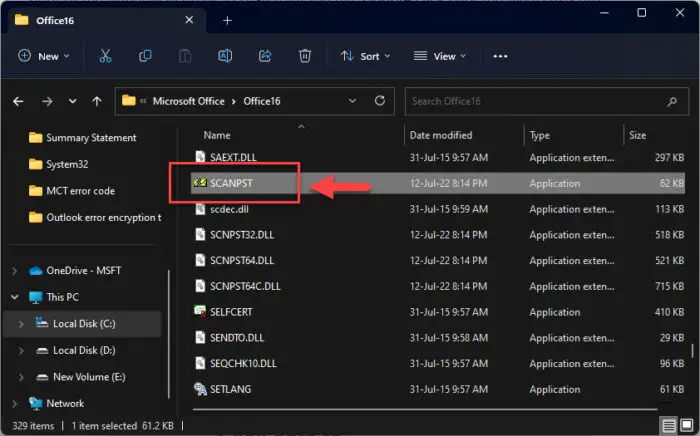700x436 pixels.
Task: Open the System32 quick access folder
Action: [x=58, y=165]
